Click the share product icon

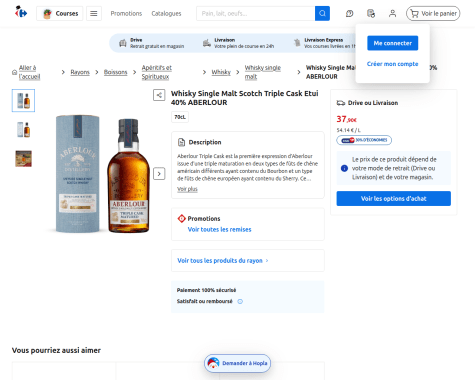pyautogui.click(x=159, y=95)
